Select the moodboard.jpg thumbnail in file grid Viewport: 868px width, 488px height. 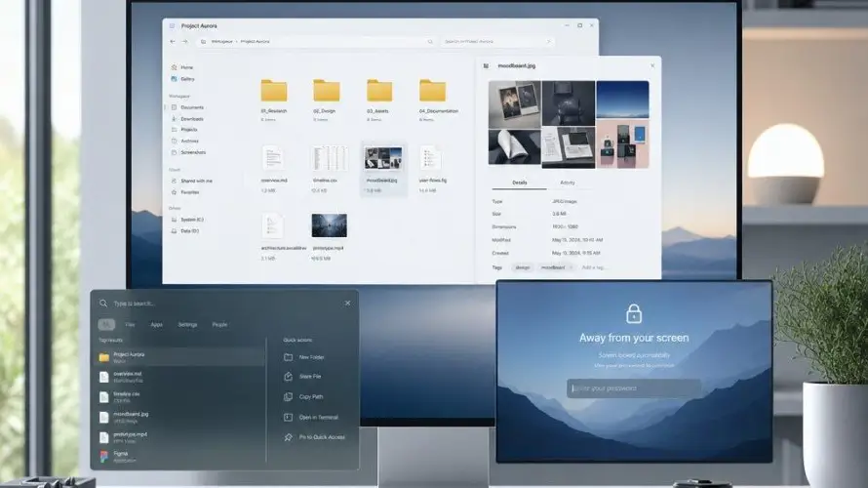382,158
